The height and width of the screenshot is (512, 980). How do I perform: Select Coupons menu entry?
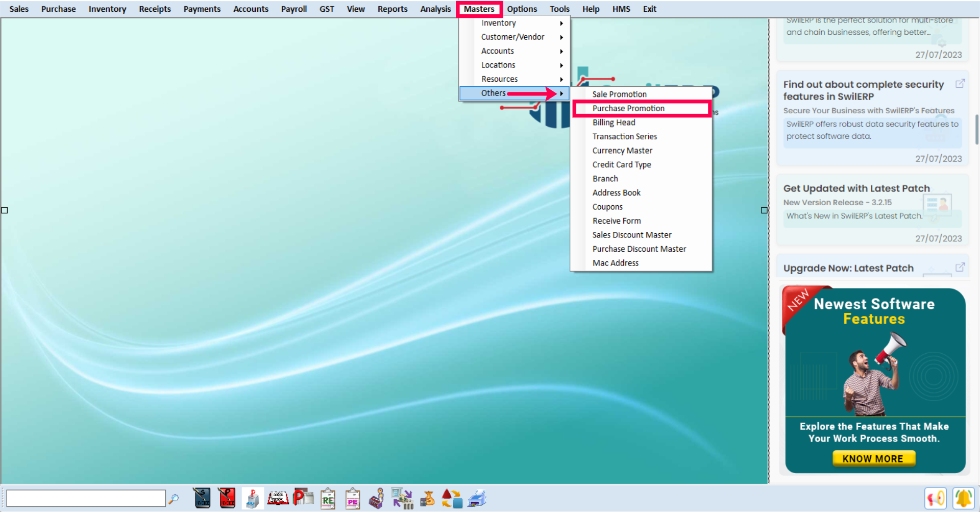[x=642, y=207]
